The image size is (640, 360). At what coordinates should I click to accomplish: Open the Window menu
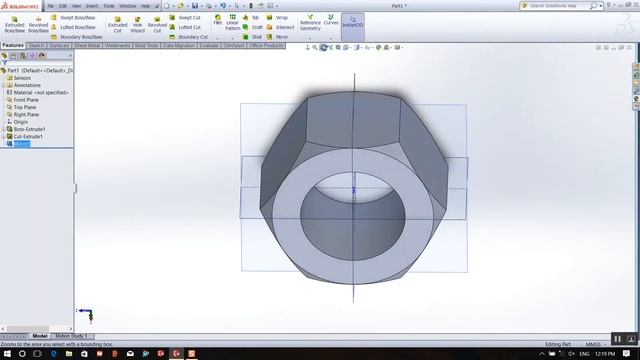click(x=128, y=6)
